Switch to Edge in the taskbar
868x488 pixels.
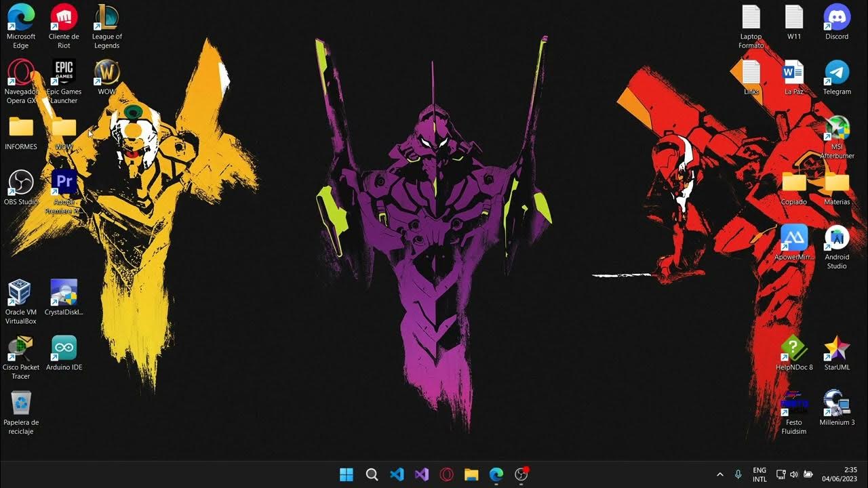click(x=496, y=474)
